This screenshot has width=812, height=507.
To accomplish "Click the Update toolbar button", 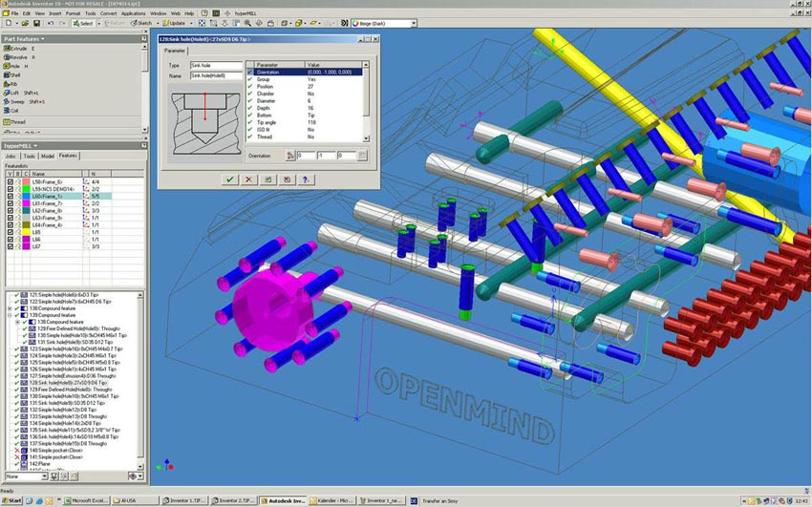I will pyautogui.click(x=174, y=23).
